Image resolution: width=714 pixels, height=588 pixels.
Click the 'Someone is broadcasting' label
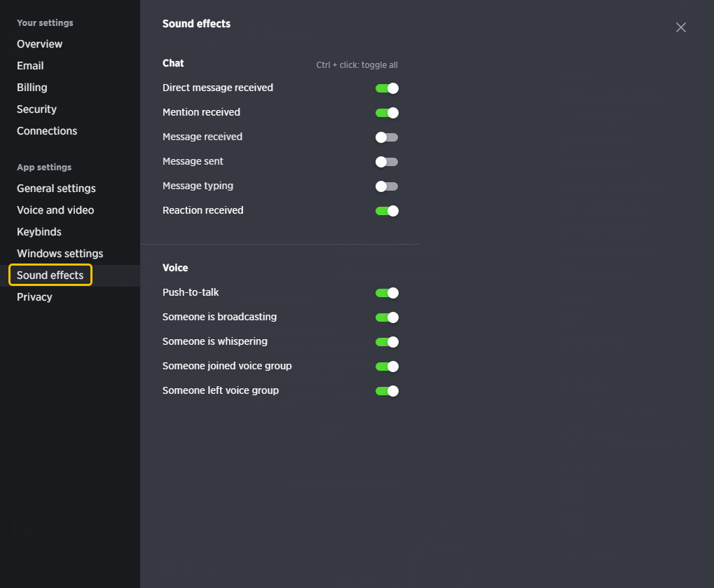pos(219,317)
